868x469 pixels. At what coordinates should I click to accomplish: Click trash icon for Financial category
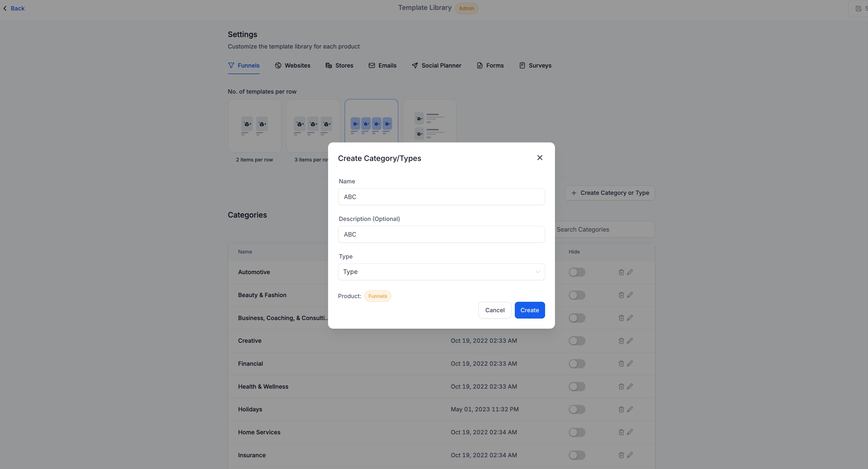(x=621, y=364)
